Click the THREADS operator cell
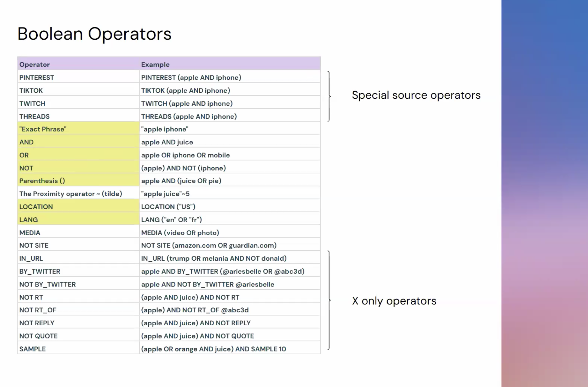Viewport: 588px width, 387px height. pyautogui.click(x=34, y=116)
